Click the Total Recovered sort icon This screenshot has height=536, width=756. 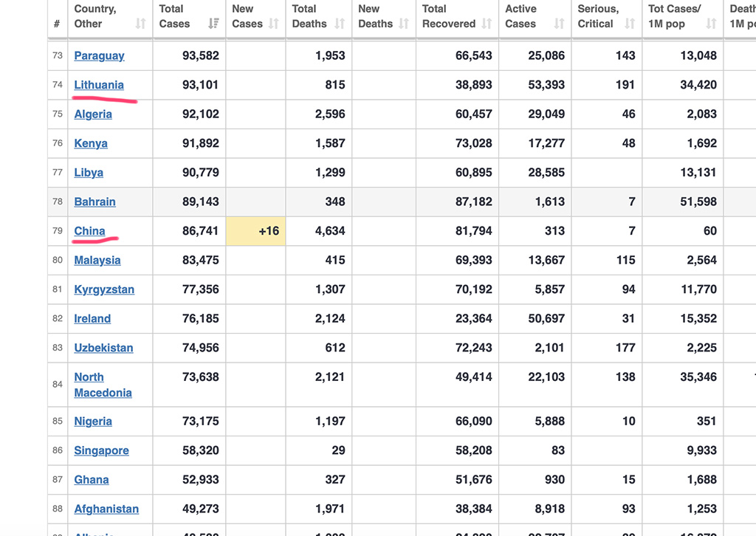tap(487, 24)
